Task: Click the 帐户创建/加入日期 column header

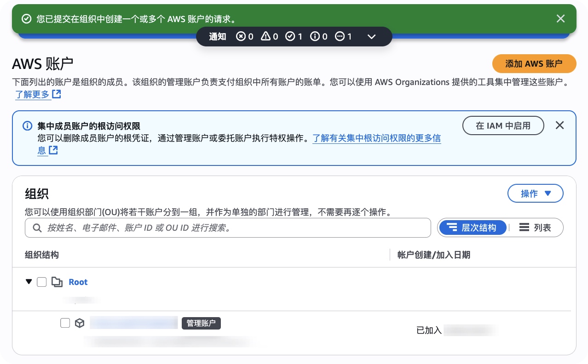Action: click(x=434, y=255)
